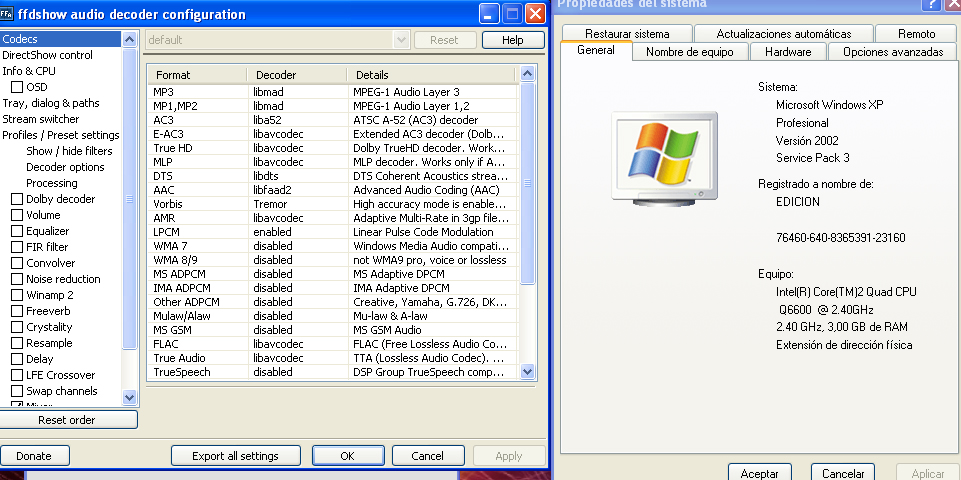The height and width of the screenshot is (480, 961).
Task: Toggle the Crystality checkbox
Action: [17, 327]
